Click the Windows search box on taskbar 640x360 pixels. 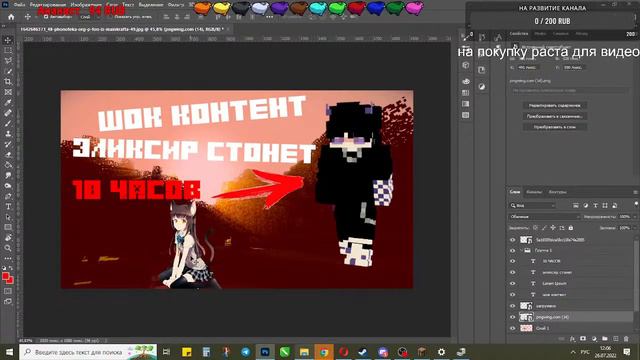[x=88, y=352]
